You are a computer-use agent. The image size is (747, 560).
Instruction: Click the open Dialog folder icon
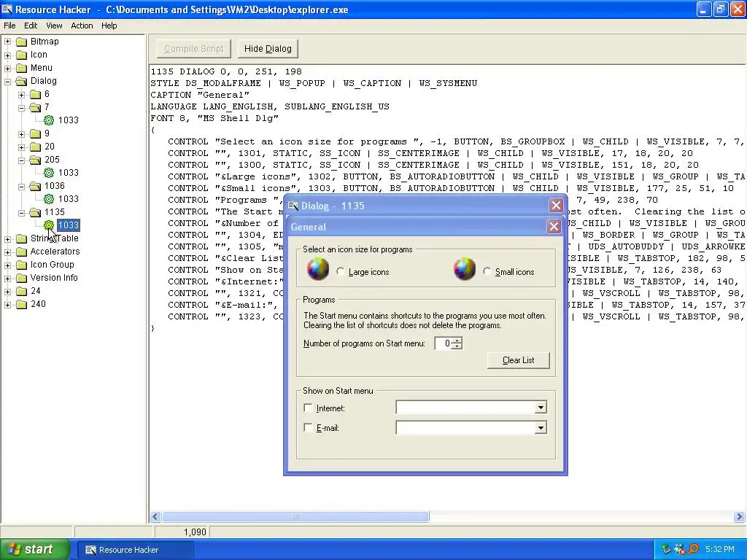[21, 81]
